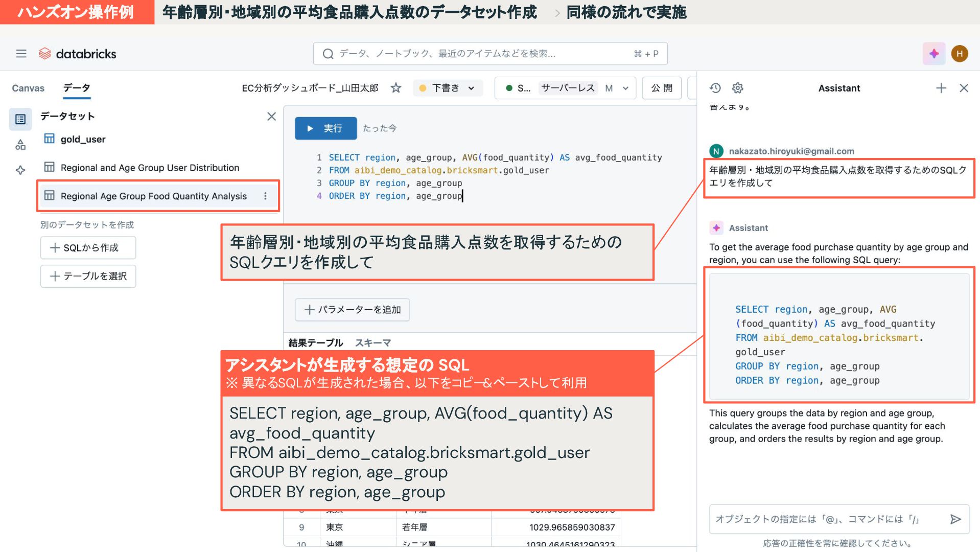Click the gold_user table icon
The width and height of the screenshot is (980, 552).
coord(49,139)
